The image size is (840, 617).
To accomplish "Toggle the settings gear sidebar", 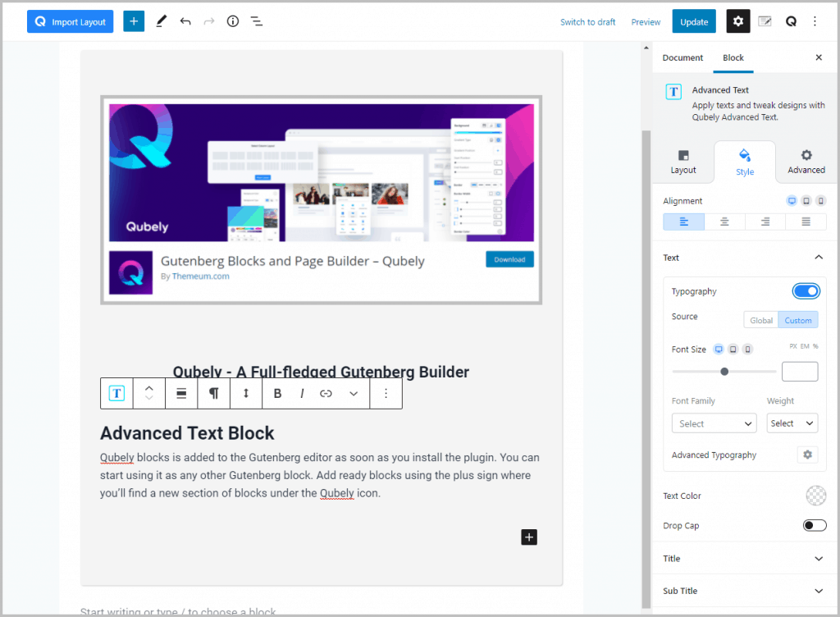I will [x=738, y=21].
